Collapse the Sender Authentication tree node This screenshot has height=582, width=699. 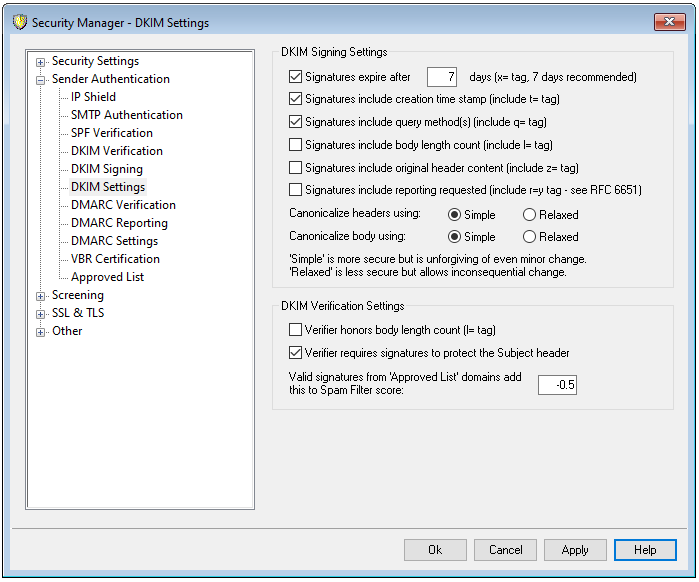(41, 80)
